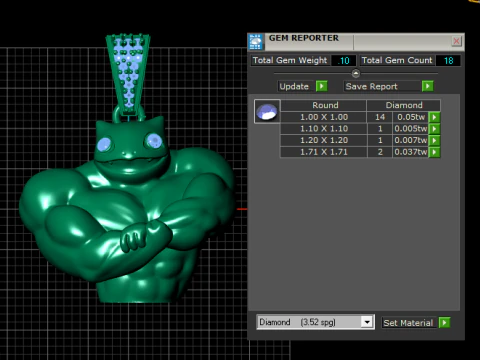The width and height of the screenshot is (480, 360).
Task: Click the Total Gem Count label
Action: click(397, 60)
